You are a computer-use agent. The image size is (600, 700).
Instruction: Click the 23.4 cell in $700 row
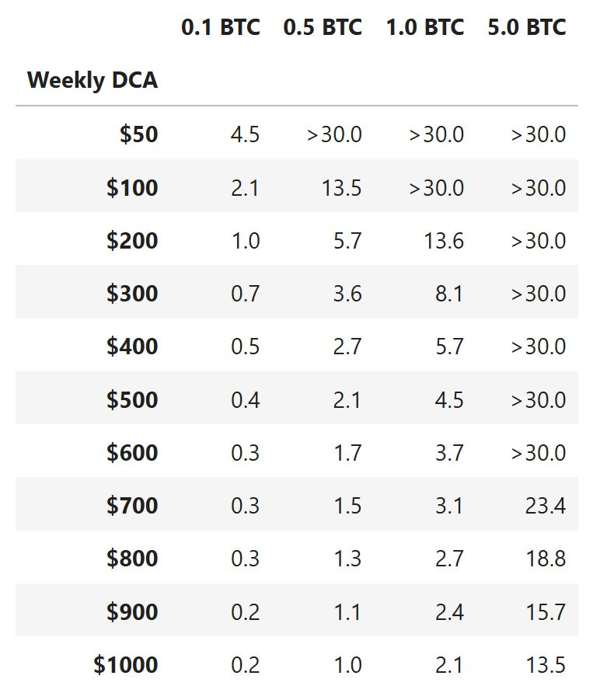tap(546, 506)
